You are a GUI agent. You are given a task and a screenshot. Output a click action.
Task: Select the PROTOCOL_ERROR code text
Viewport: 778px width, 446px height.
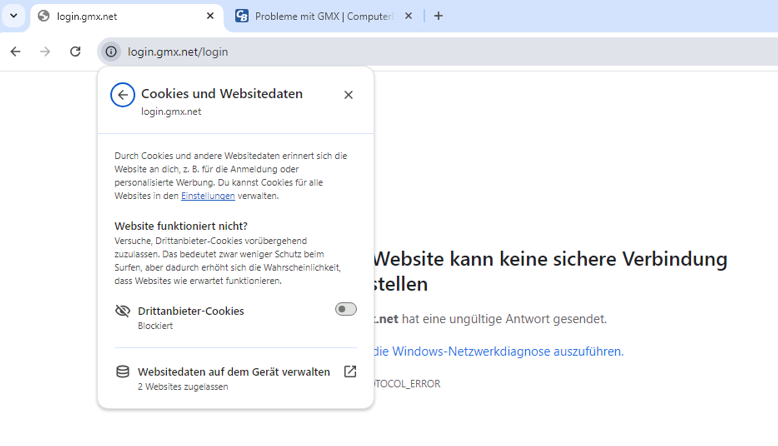(407, 383)
